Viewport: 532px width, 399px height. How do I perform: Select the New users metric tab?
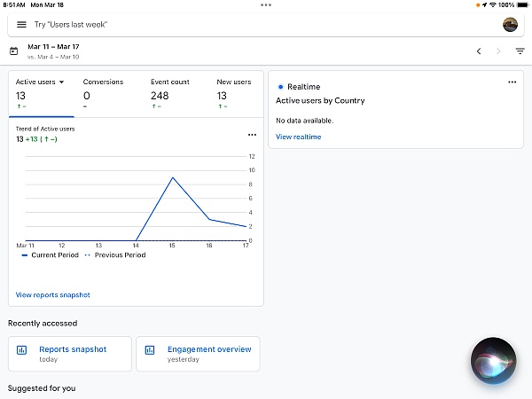(234, 94)
